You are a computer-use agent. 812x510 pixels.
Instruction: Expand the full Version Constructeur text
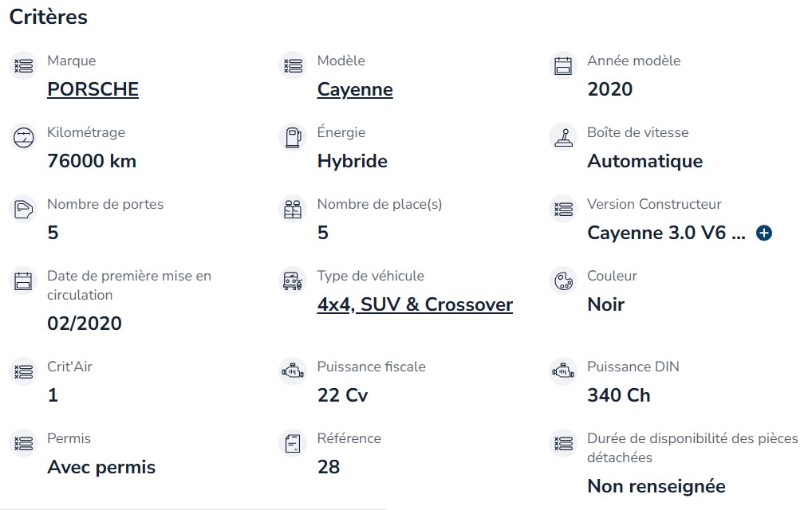[x=764, y=233]
